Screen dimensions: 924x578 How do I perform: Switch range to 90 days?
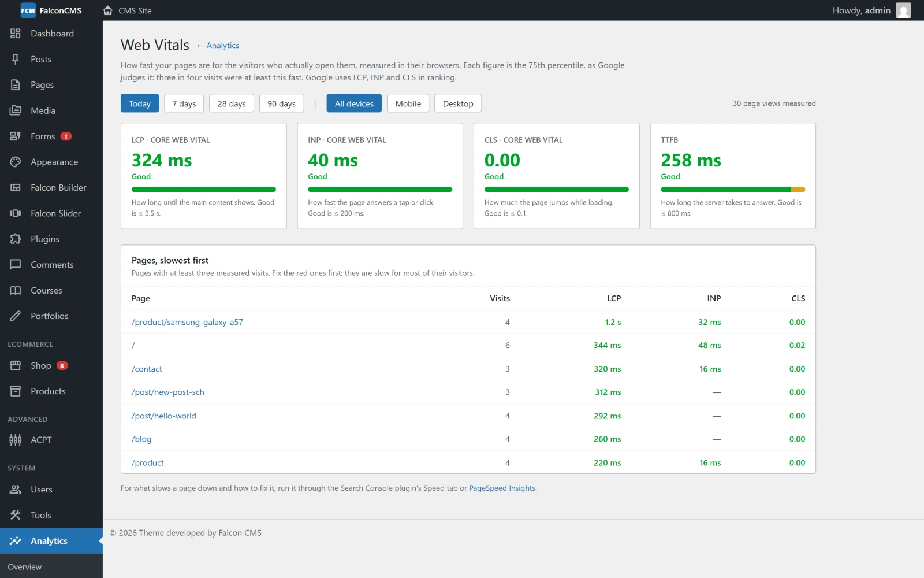click(281, 103)
